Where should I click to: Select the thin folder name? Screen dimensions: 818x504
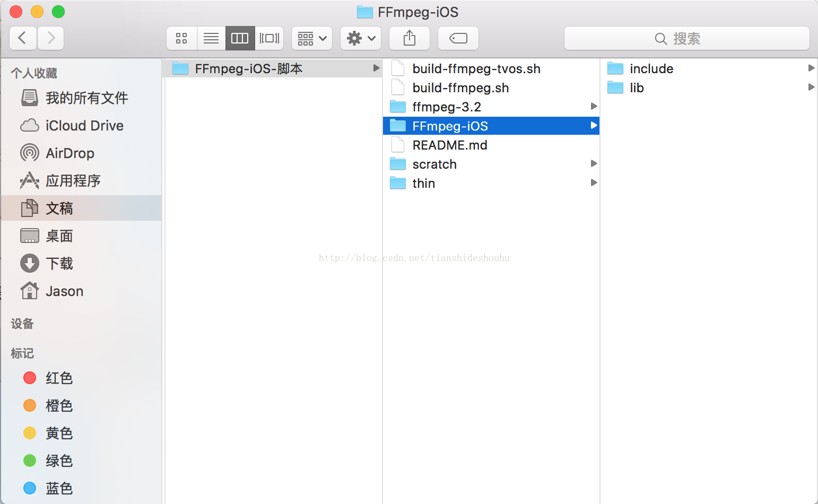coord(424,184)
